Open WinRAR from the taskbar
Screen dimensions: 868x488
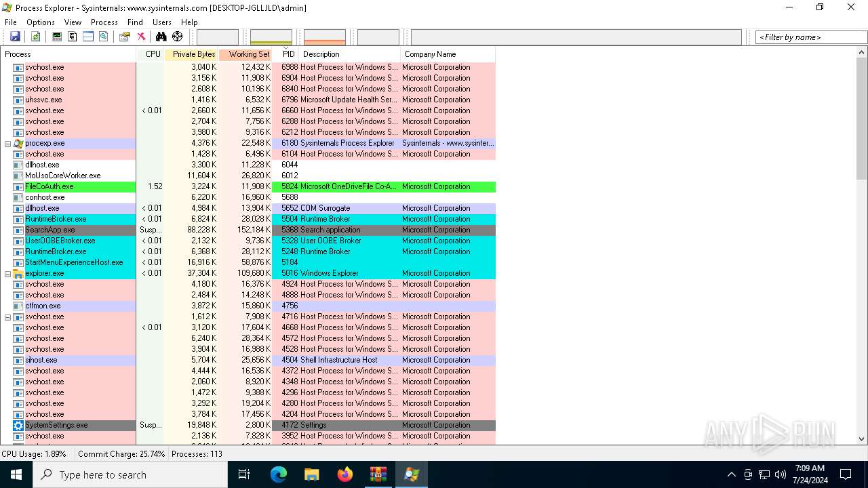coord(378,474)
